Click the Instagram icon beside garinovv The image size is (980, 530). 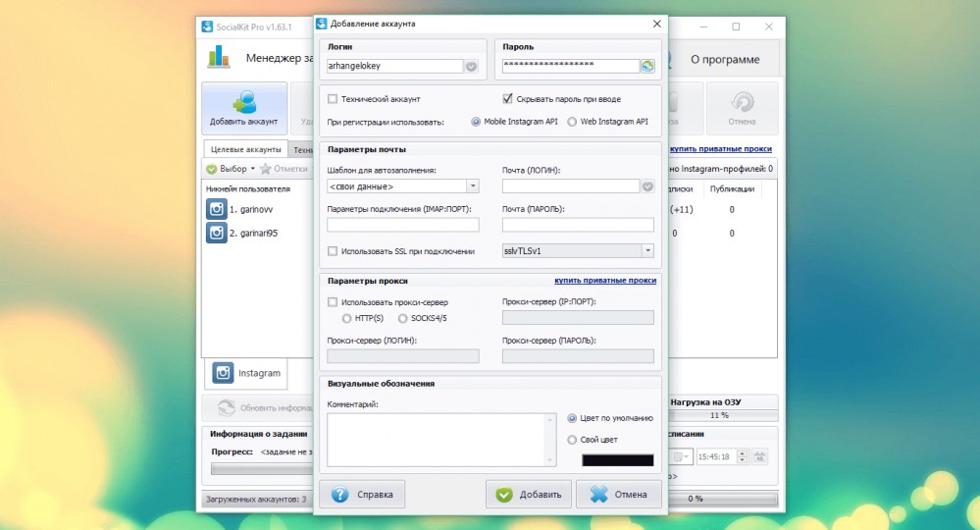coord(216,209)
